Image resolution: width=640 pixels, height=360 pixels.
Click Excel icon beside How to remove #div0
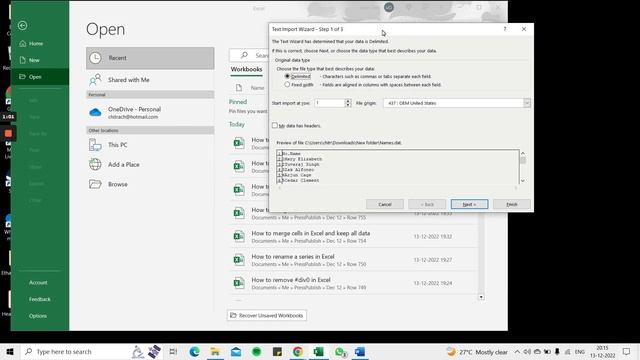coord(239,283)
